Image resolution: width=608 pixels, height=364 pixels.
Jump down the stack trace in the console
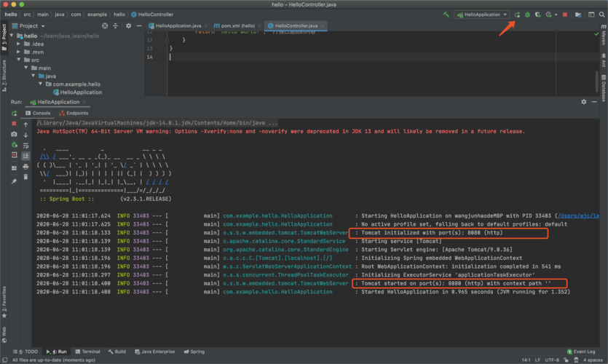[25, 135]
